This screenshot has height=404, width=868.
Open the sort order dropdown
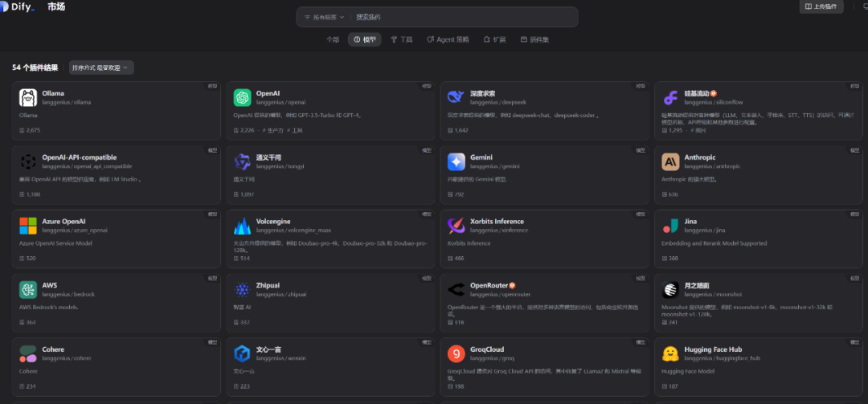click(101, 67)
